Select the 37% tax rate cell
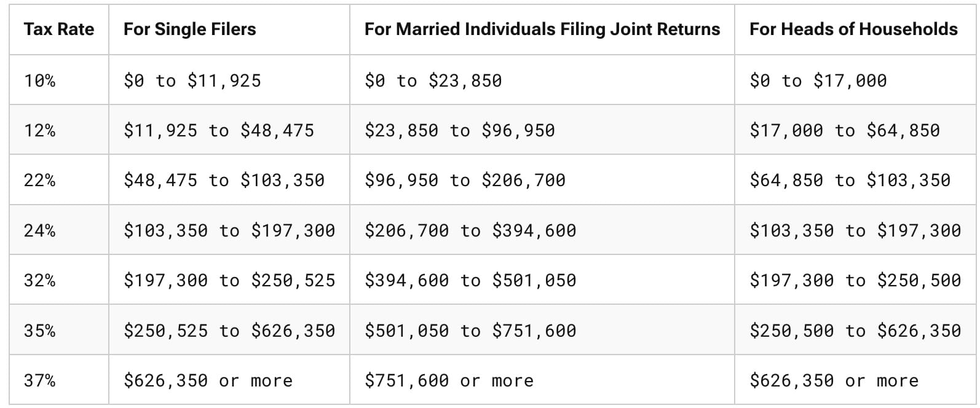980x408 pixels. (40, 380)
